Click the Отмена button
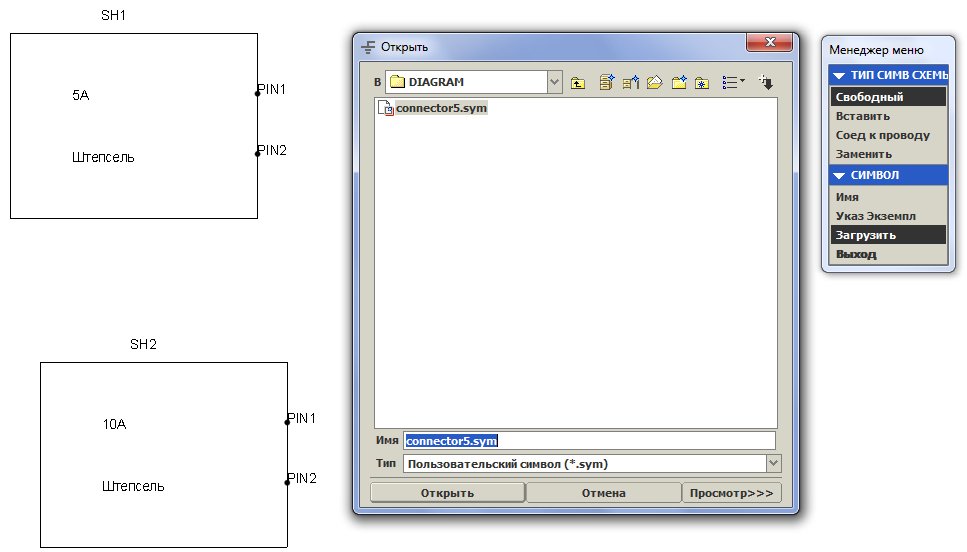This screenshot has height=552, width=967. point(603,493)
